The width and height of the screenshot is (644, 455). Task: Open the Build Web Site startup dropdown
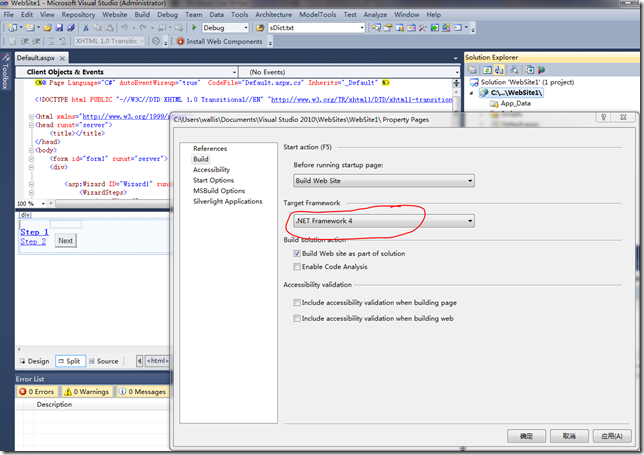pos(384,181)
